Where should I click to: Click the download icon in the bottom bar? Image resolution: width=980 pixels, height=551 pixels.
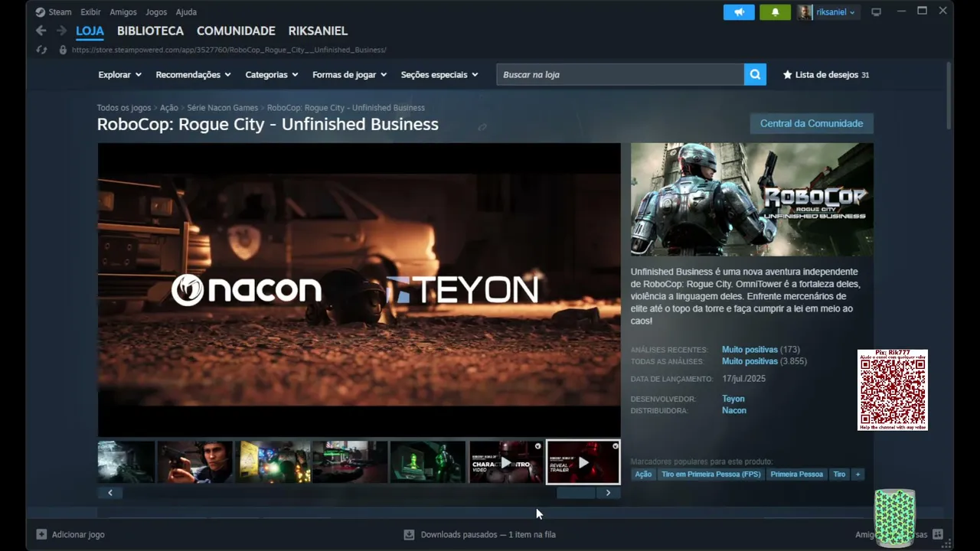coord(409,534)
